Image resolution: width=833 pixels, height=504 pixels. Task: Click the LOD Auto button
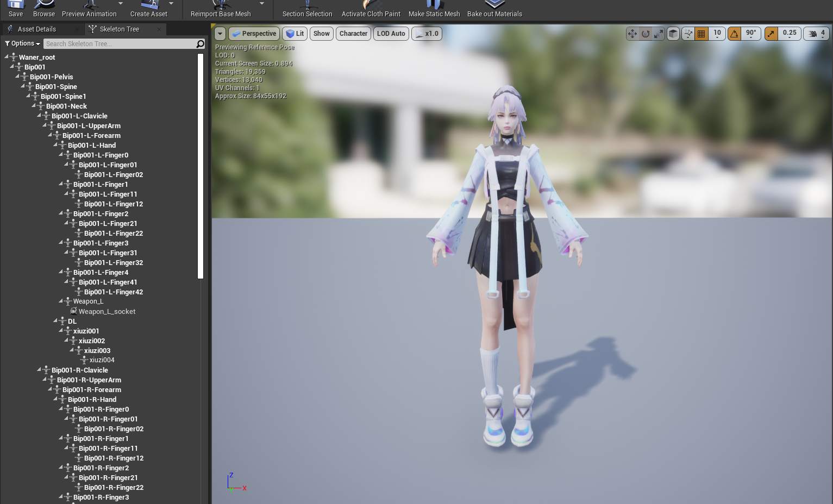click(391, 34)
